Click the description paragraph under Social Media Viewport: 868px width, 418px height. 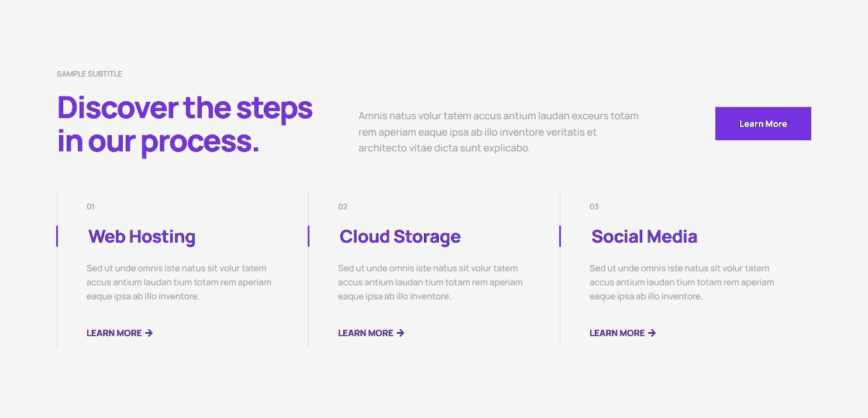682,282
